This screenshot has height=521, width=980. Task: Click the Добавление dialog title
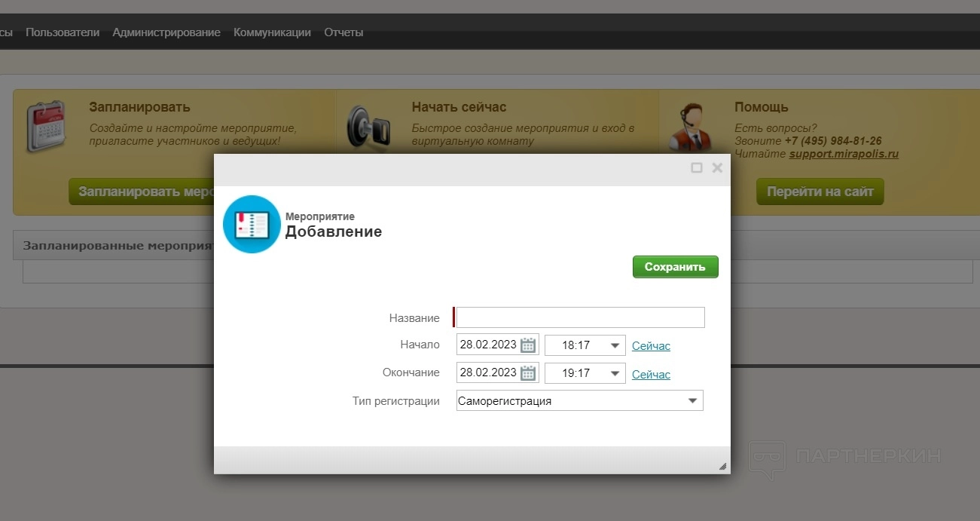(x=333, y=231)
